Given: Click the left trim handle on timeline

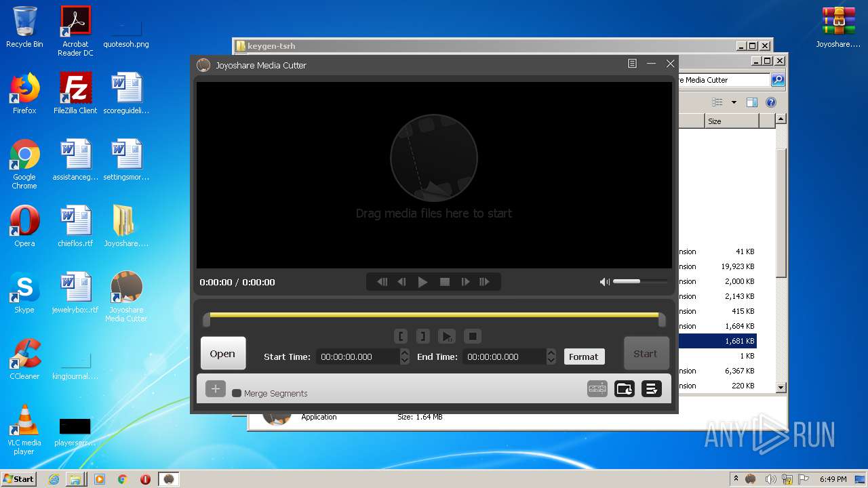Looking at the screenshot, I should [x=206, y=320].
